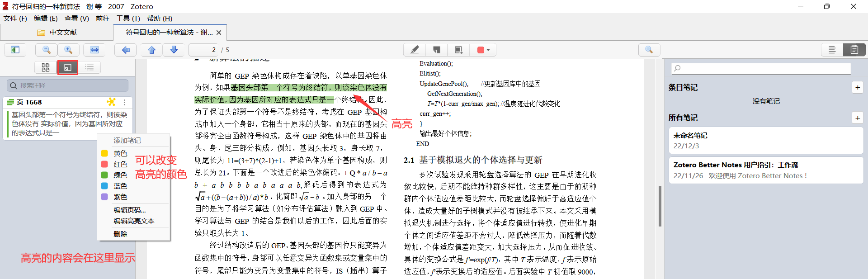Show annotations view in sidebar
The image size is (868, 279).
tap(67, 67)
